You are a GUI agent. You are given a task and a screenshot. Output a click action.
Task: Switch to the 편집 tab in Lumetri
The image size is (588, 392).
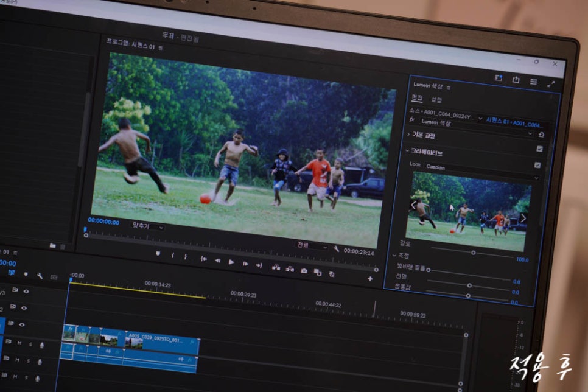pos(417,98)
